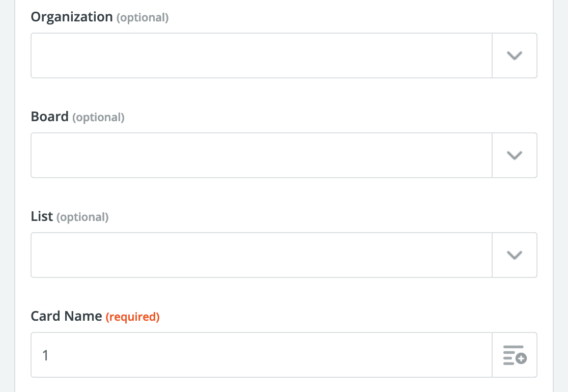Click the "1" value in Card Name
568x392 pixels.
coord(45,355)
